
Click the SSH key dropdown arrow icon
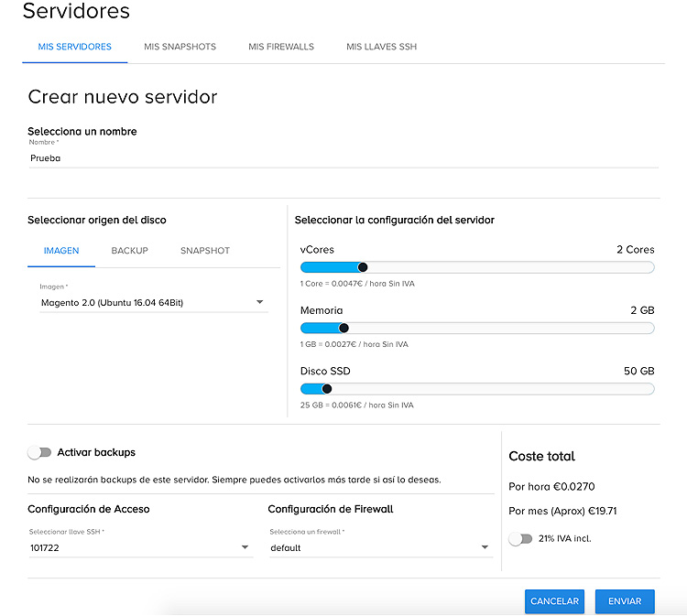click(245, 547)
